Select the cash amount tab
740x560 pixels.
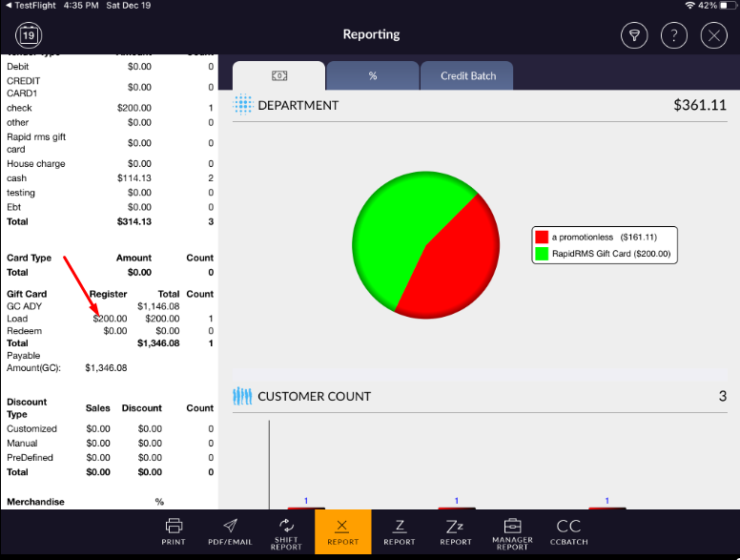coord(279,76)
